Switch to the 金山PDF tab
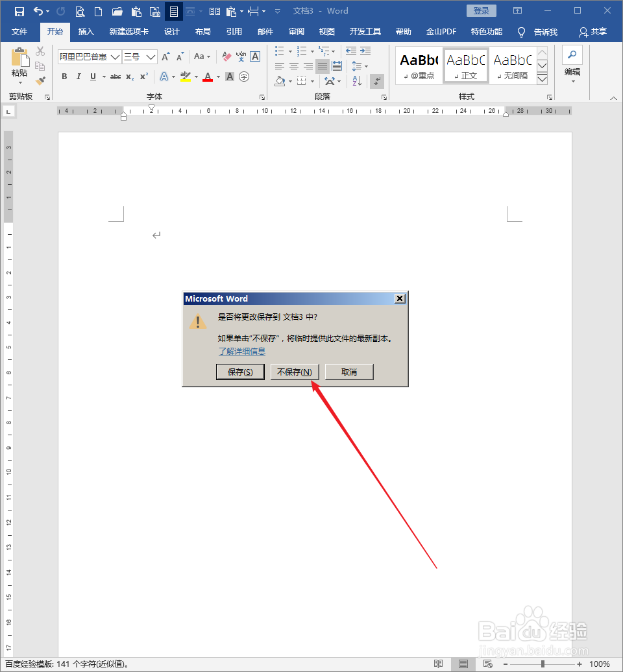The height and width of the screenshot is (672, 623). coord(441,32)
